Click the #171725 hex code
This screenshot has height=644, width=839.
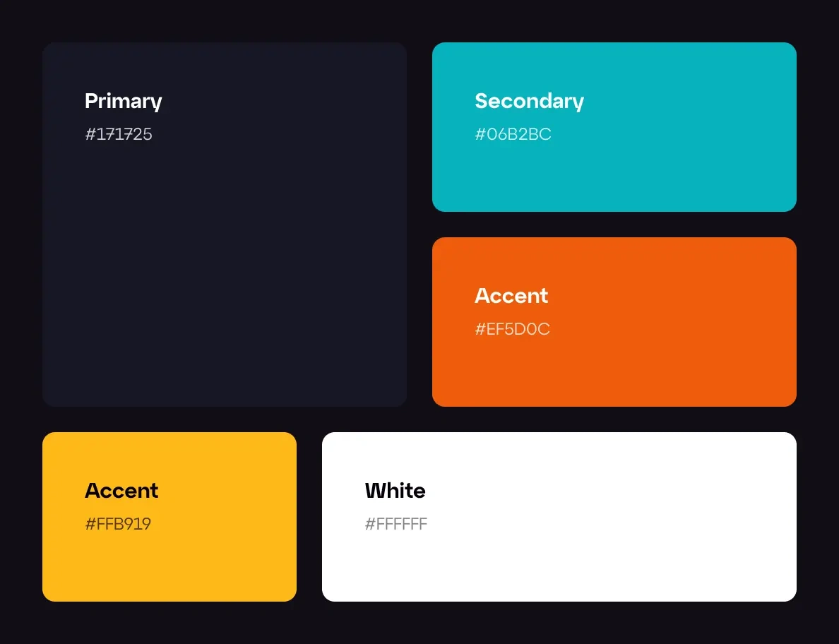click(119, 134)
